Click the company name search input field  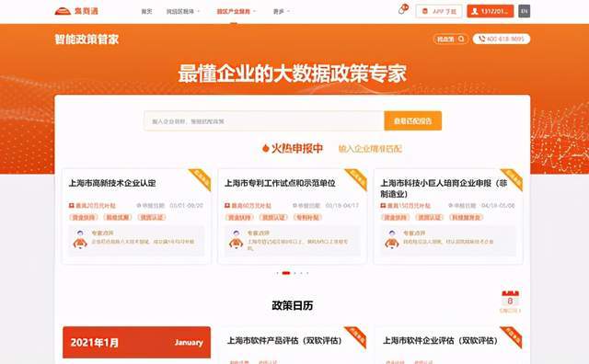[x=264, y=120]
